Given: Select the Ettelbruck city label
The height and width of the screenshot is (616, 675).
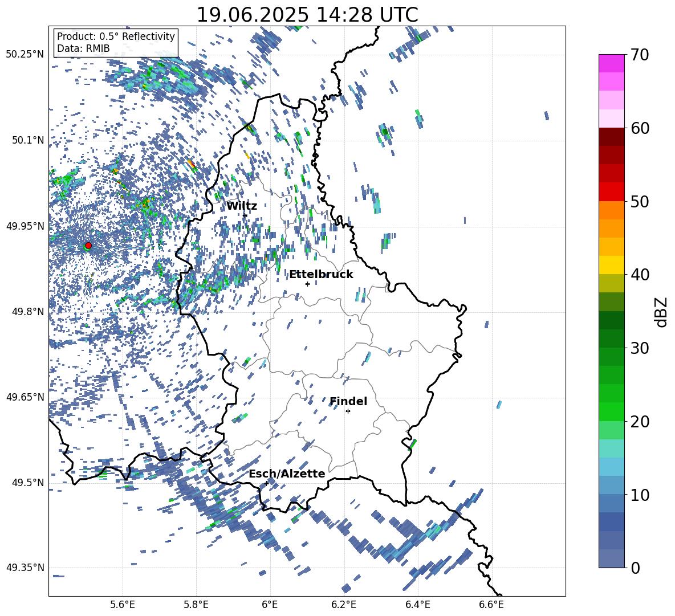Looking at the screenshot, I should click(x=321, y=275).
